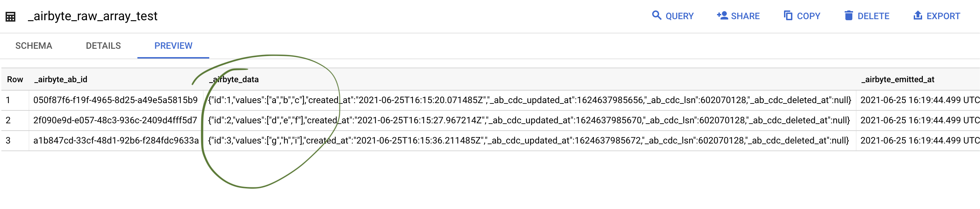Click the table grid icon beside the table name

[10, 17]
